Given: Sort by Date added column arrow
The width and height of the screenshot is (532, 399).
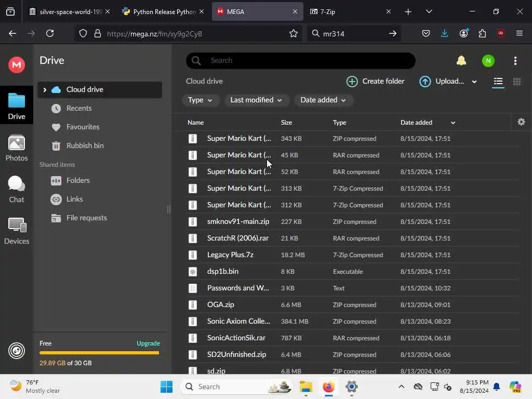Looking at the screenshot, I should pyautogui.click(x=453, y=123).
